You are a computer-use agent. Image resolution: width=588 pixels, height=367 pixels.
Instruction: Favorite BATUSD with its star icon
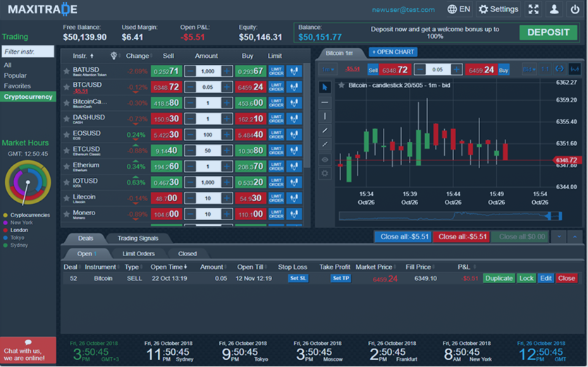pyautogui.click(x=66, y=71)
